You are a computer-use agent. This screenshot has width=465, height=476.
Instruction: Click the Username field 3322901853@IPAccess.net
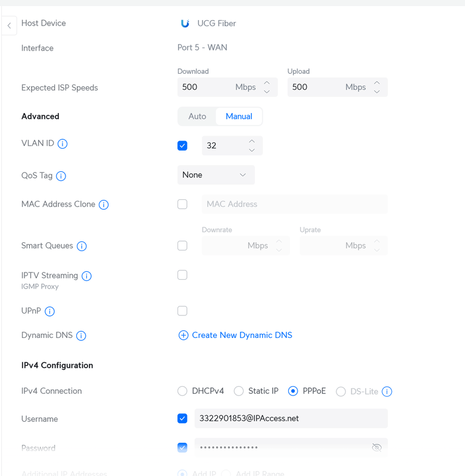[x=291, y=418]
